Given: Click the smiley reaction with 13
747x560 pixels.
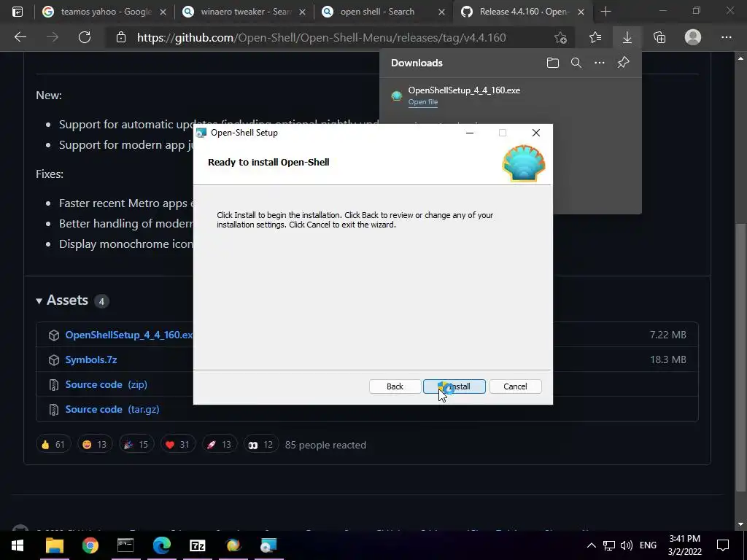Looking at the screenshot, I should point(95,444).
